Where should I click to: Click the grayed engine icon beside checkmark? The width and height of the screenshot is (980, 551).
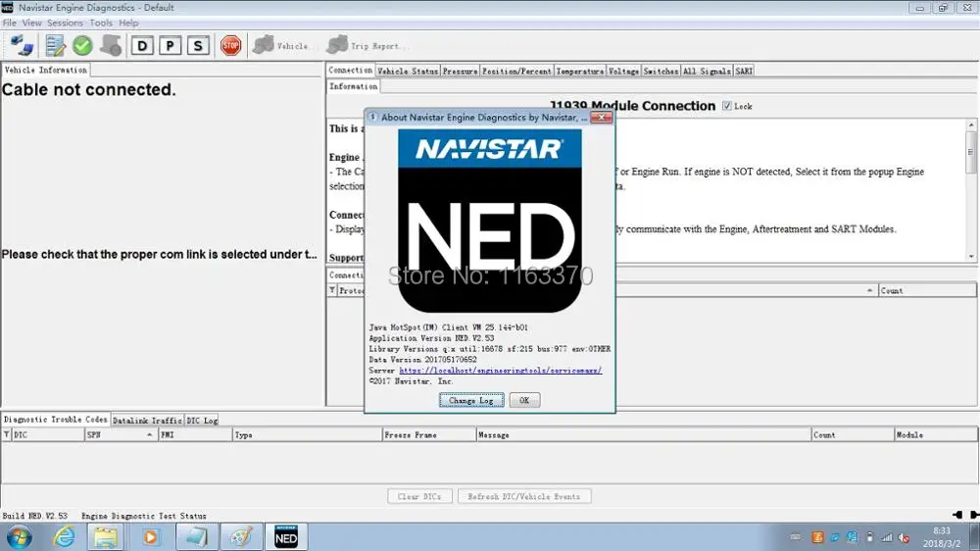point(111,46)
